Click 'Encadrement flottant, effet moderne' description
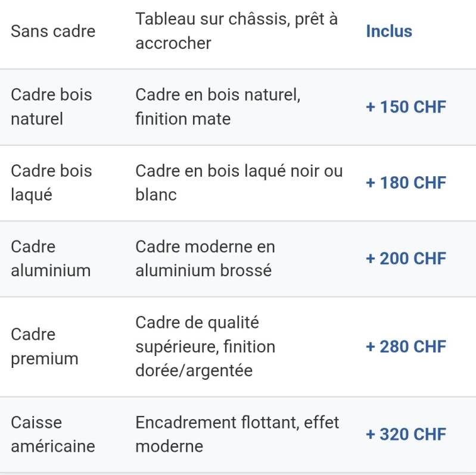This screenshot has width=476, height=475. (x=237, y=434)
